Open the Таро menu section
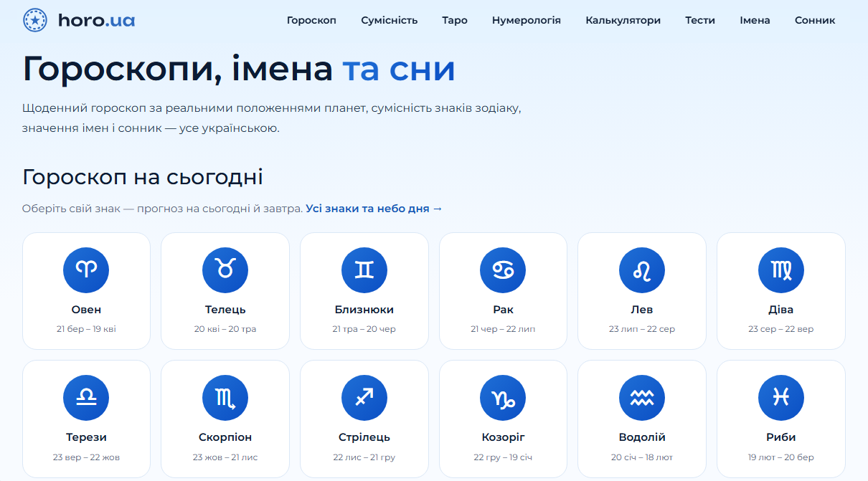This screenshot has height=481, width=868. [455, 20]
